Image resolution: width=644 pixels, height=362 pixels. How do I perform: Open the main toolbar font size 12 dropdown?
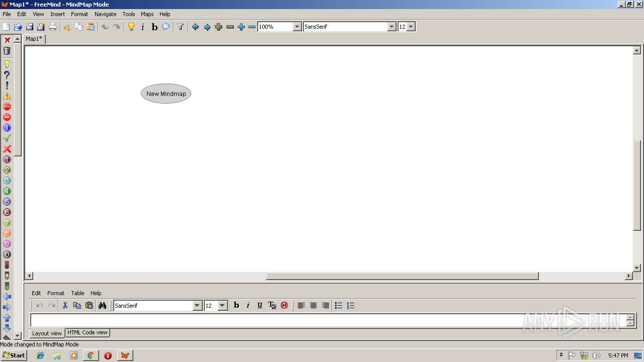click(x=411, y=27)
